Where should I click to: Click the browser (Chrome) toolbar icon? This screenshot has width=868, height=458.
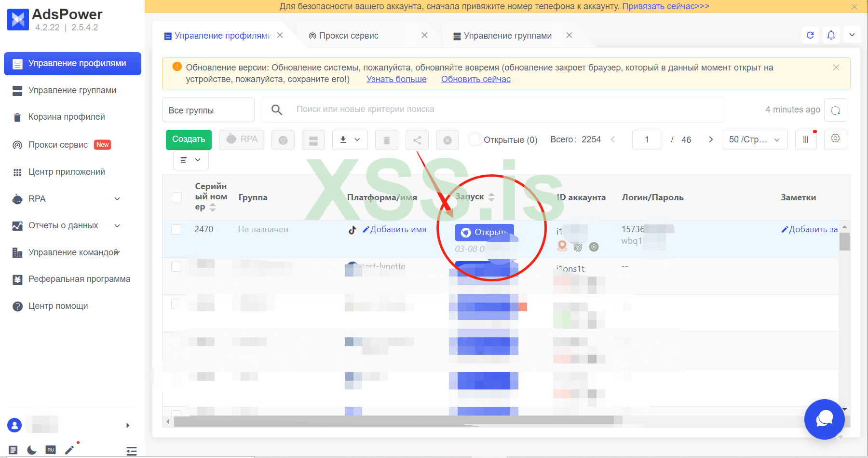pyautogui.click(x=283, y=140)
